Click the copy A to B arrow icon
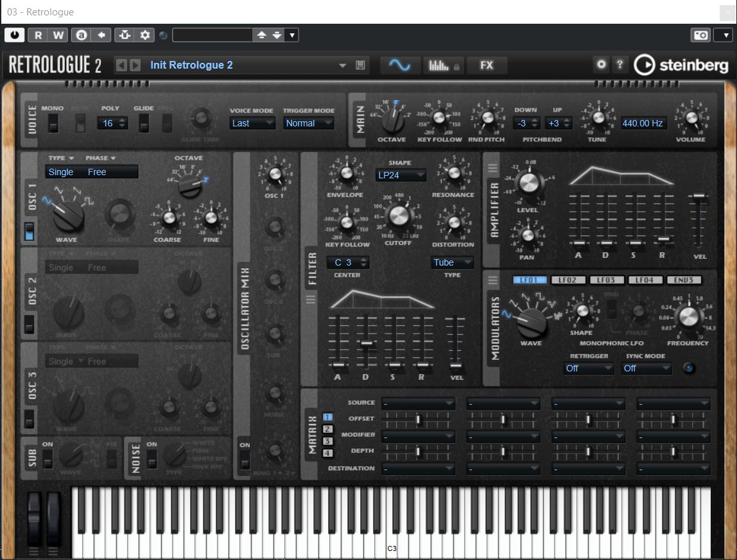The height and width of the screenshot is (560, 737). coord(101,35)
